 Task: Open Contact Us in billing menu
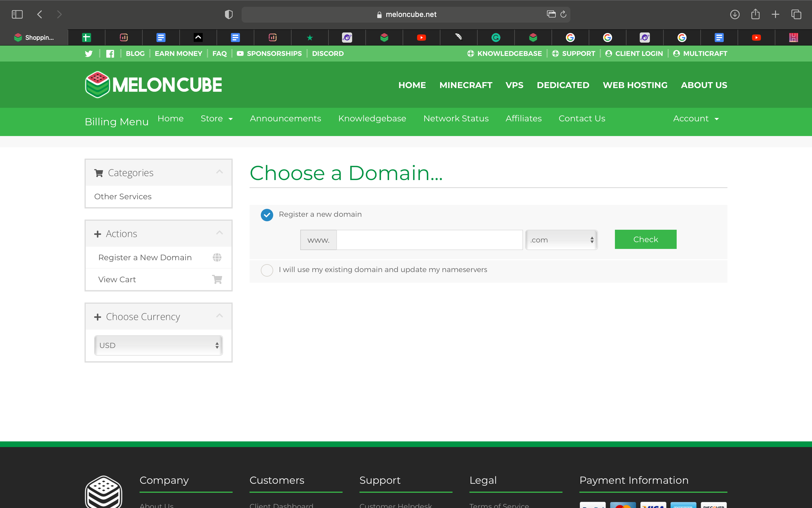click(582, 119)
